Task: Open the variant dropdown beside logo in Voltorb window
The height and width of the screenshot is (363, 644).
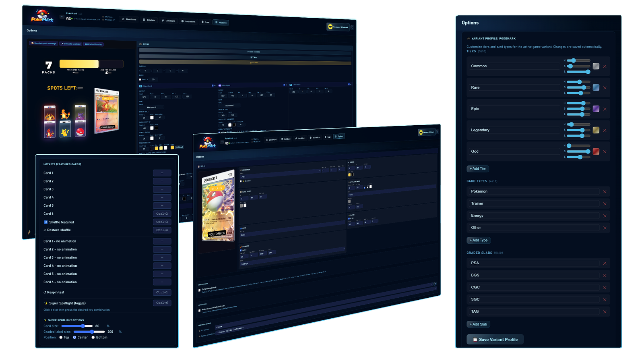Action: (x=222, y=142)
